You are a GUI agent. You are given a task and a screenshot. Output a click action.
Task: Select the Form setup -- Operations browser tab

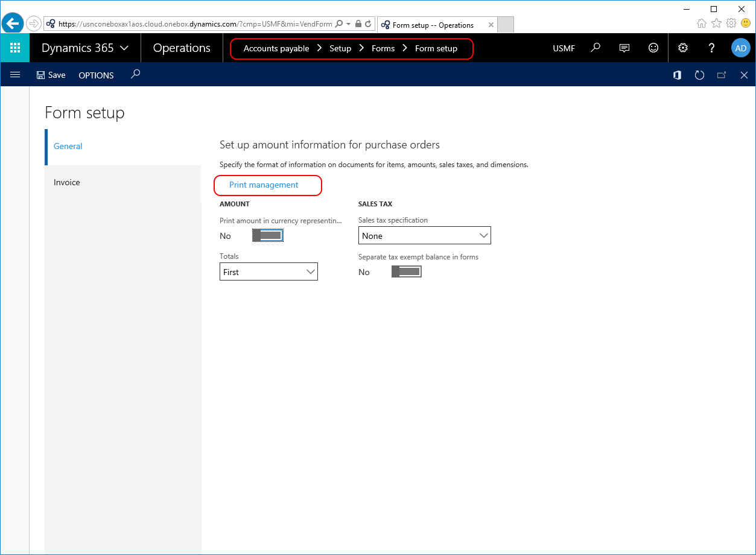click(x=437, y=25)
